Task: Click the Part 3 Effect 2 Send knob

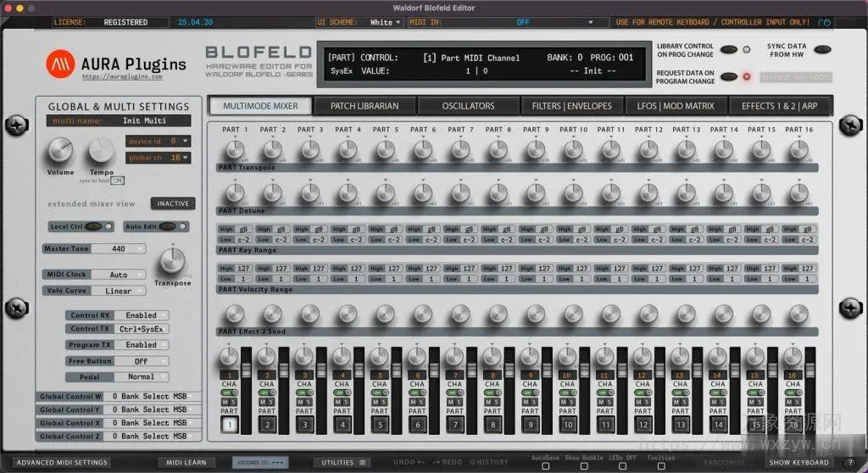Action: click(310, 314)
